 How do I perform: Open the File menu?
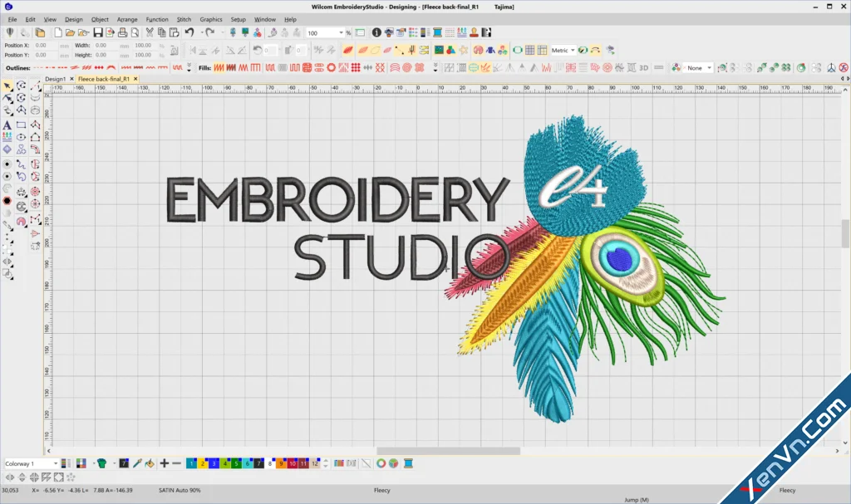pos(12,20)
